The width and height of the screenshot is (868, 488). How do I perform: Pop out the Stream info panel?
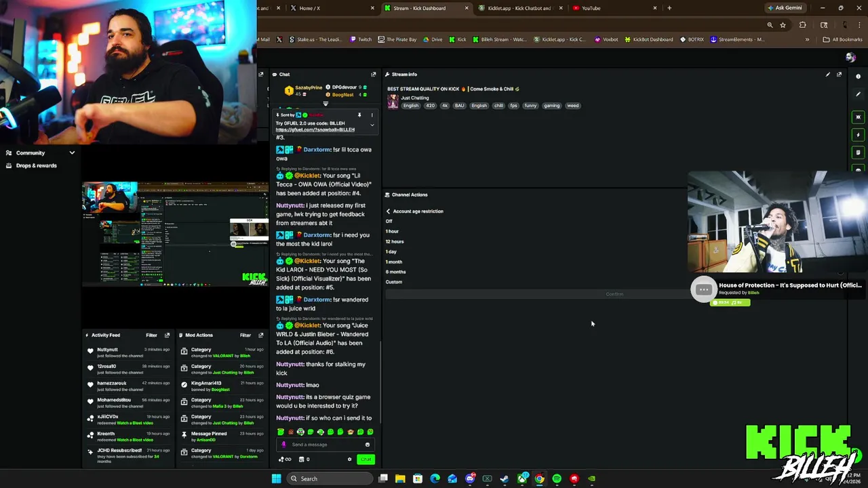click(x=839, y=75)
